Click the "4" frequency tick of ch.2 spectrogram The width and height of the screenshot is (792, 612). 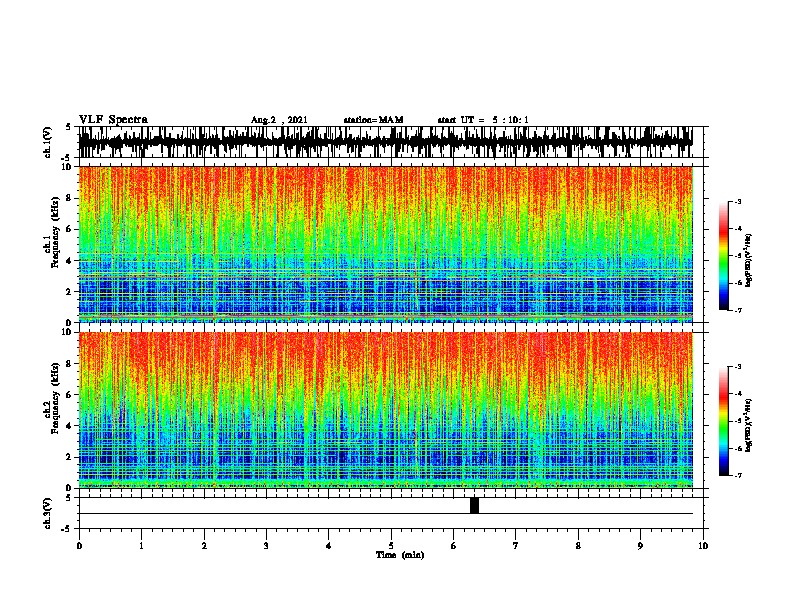(71, 426)
